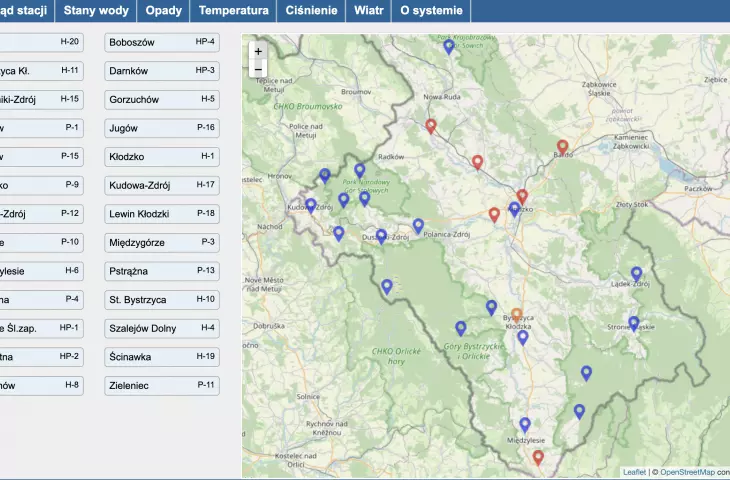
Task: Select the HP-2 station button
Action: point(41,357)
